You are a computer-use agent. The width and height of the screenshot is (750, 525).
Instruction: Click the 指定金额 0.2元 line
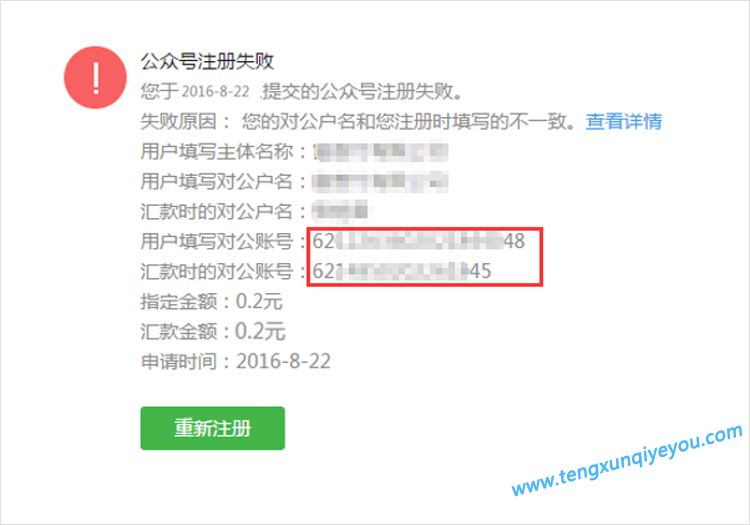point(211,302)
